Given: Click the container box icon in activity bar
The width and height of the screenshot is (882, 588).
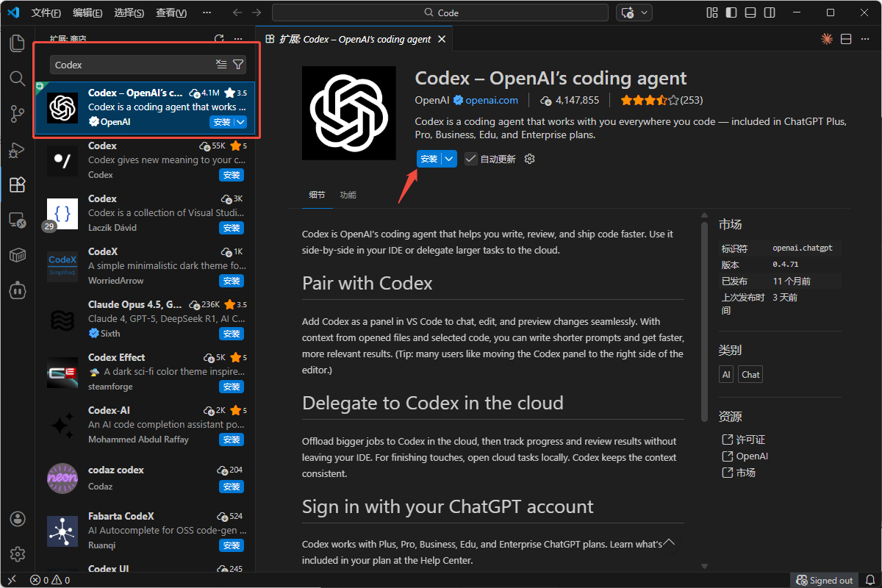Looking at the screenshot, I should pyautogui.click(x=18, y=255).
